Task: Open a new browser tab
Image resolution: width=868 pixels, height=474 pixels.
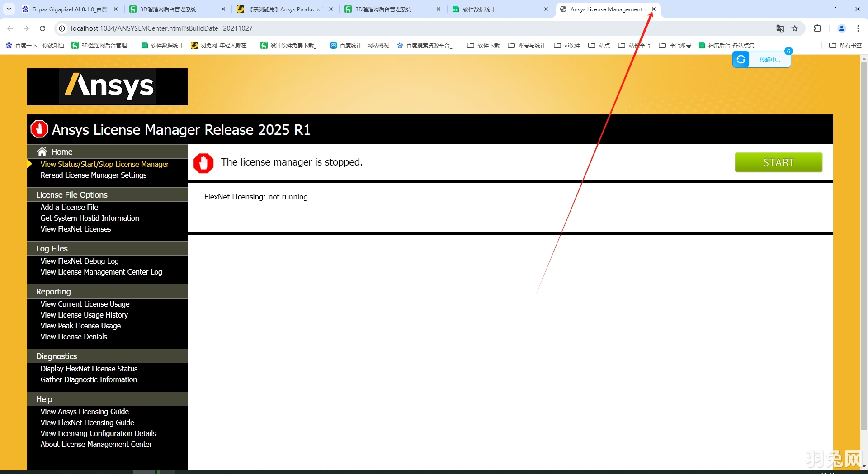Action: 670,9
